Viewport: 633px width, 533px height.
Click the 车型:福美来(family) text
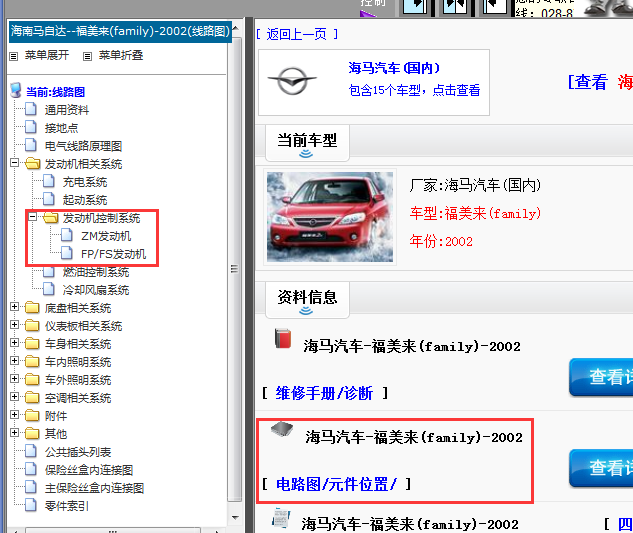[x=475, y=213]
